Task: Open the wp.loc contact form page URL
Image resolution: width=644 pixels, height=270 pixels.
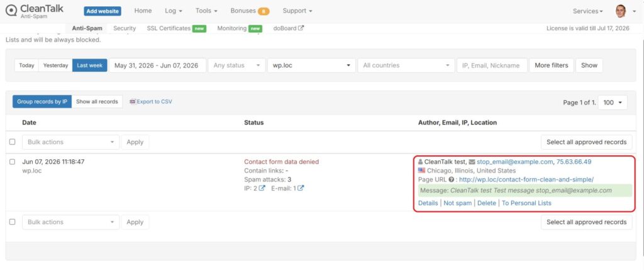Action: coord(526,179)
